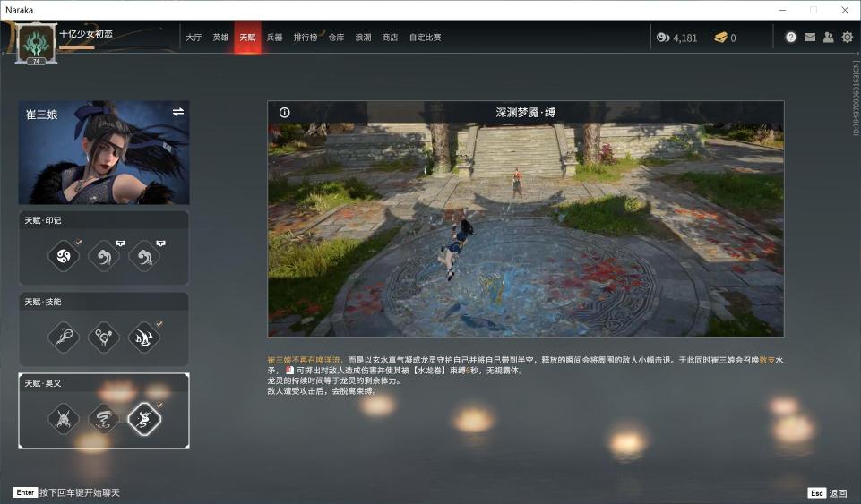861x504 pixels.
Task: Select the first 天赋·技能 skill icon
Action: click(x=64, y=337)
